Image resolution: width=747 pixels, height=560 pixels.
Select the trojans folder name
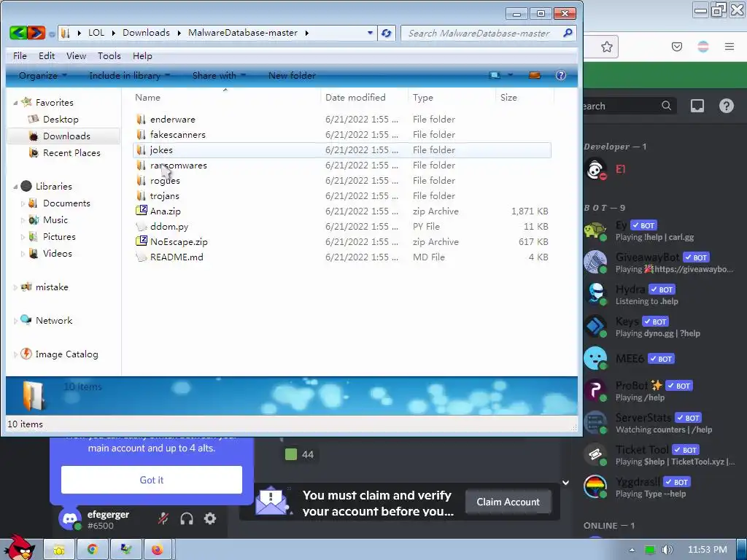coord(164,195)
